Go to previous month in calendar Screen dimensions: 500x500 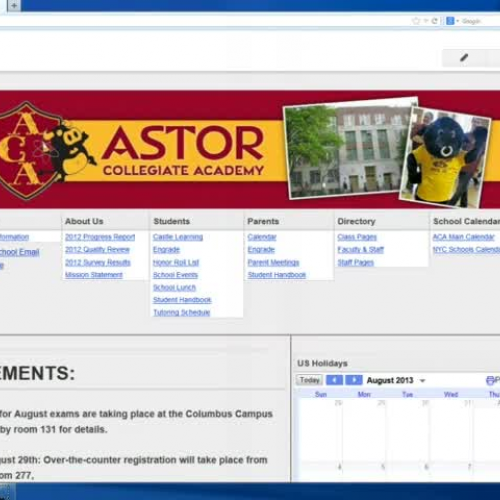pyautogui.click(x=334, y=380)
